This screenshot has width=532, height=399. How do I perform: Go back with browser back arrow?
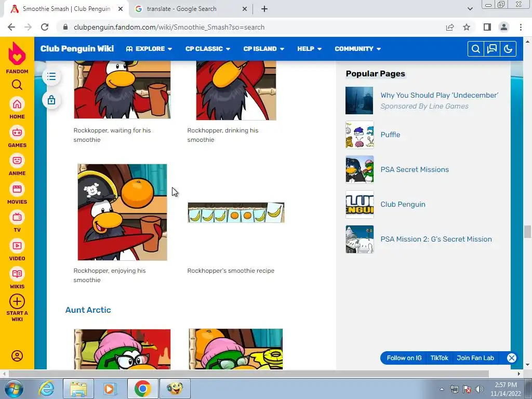coord(11,27)
